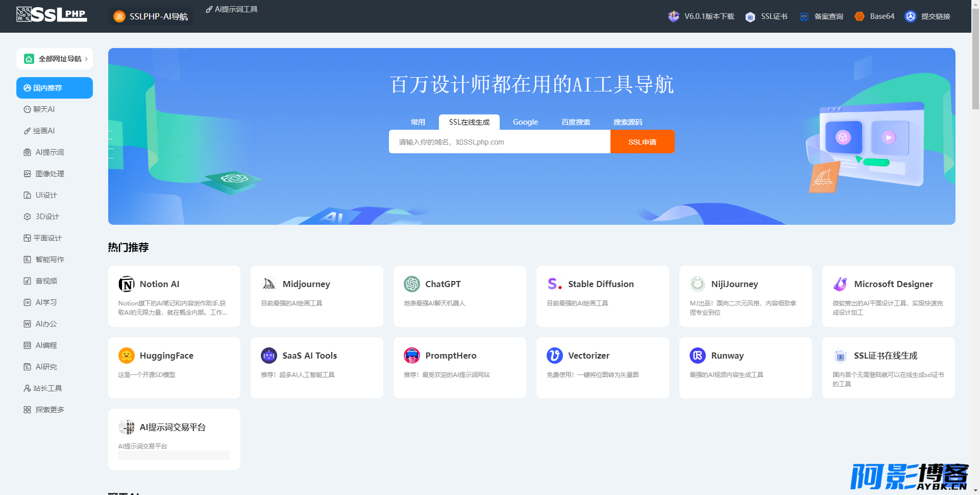Click the 站长工具 sidebar icon

click(x=28, y=388)
